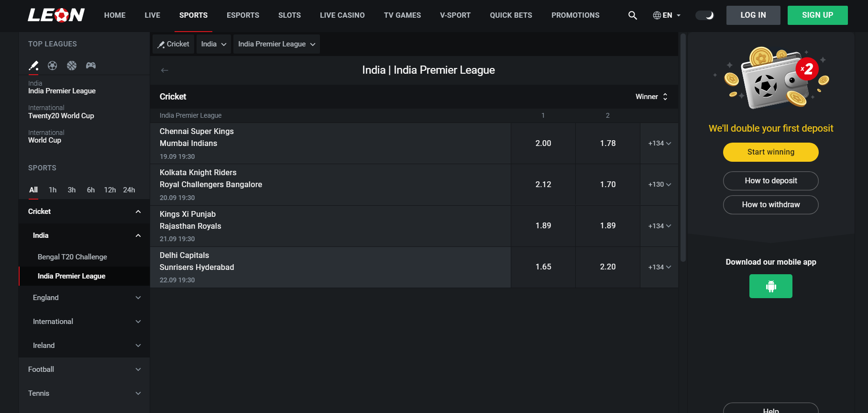868x413 pixels.
Task: Download the Android mobile app
Action: (x=770, y=286)
